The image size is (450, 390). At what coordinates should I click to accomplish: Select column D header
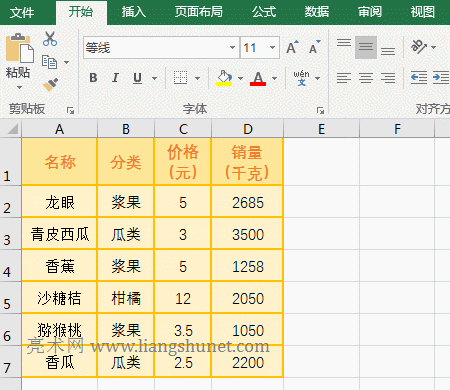click(248, 129)
